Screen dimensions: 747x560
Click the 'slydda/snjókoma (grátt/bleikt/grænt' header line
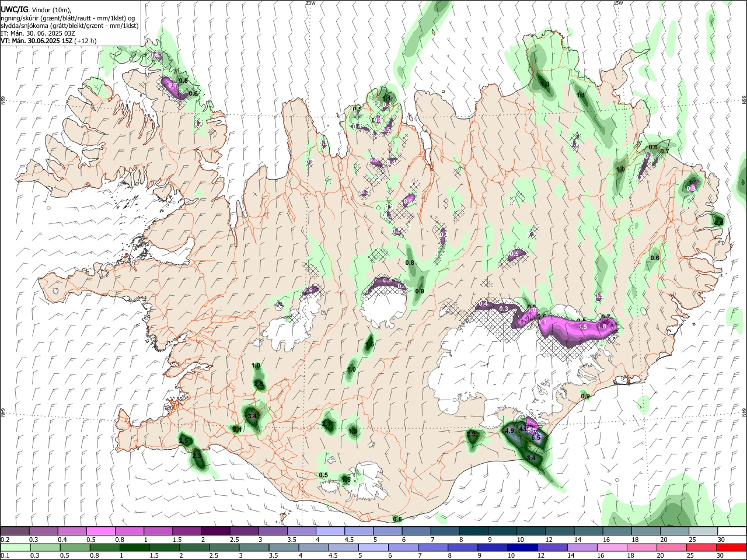[69, 26]
